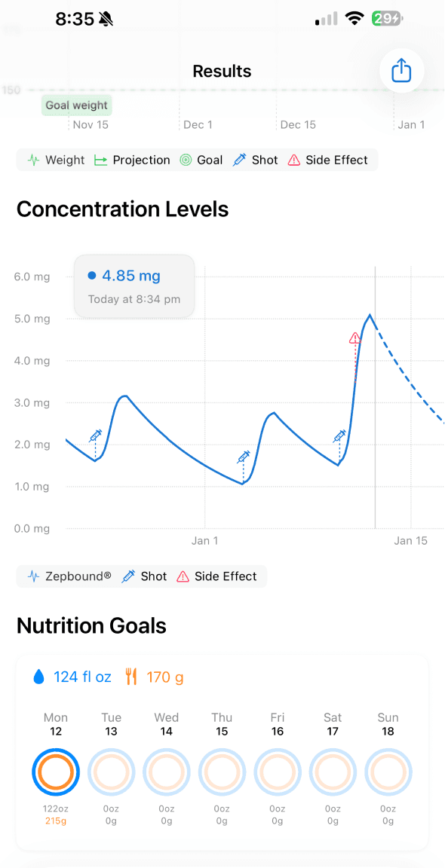Tap the Goal weight badge
Image resolution: width=445 pixels, height=868 pixels.
(x=76, y=105)
